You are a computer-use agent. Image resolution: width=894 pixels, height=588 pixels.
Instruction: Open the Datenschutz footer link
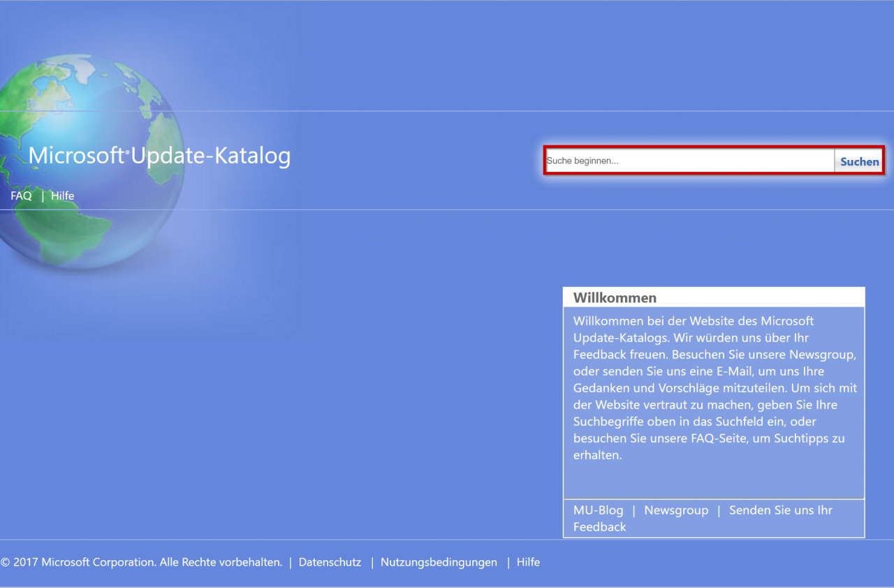click(x=330, y=562)
